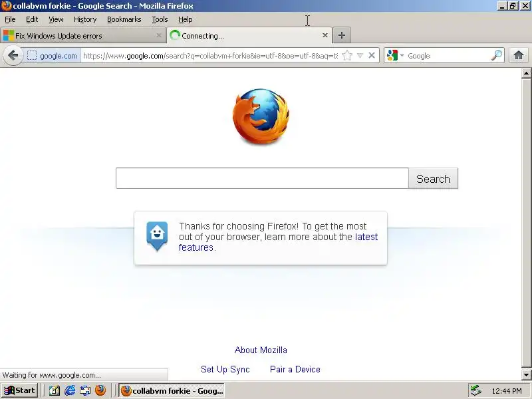Click the Firefox logo on the page
Viewport: 532px width, 399px height.
click(x=261, y=116)
